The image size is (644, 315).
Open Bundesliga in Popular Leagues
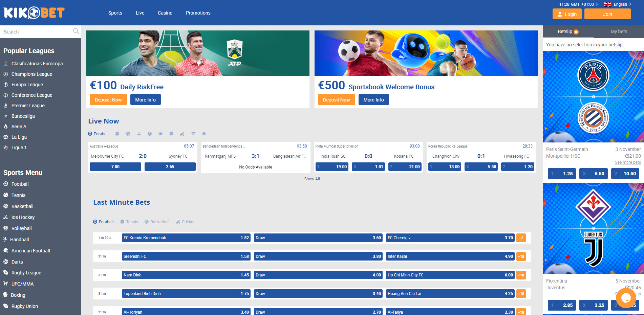pyautogui.click(x=23, y=116)
